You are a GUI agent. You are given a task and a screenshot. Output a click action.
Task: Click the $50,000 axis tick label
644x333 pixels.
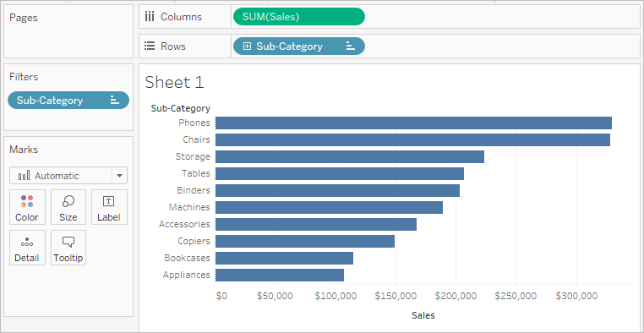pos(275,296)
